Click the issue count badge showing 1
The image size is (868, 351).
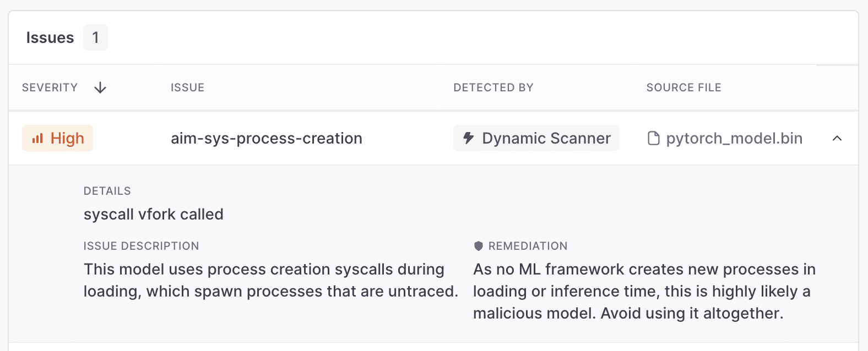click(x=95, y=38)
